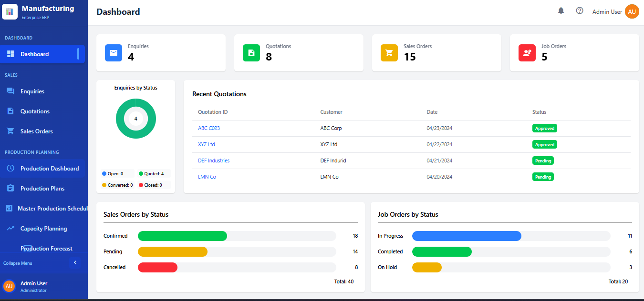This screenshot has width=644, height=301.
Task: Click the Production Dashboard clock icon in sidebar
Action: pos(10,168)
